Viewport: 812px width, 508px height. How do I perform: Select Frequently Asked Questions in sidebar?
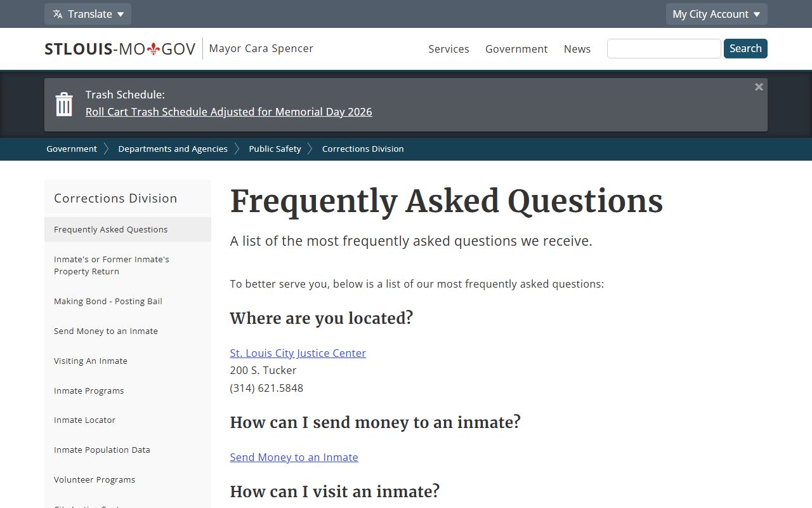(128, 229)
